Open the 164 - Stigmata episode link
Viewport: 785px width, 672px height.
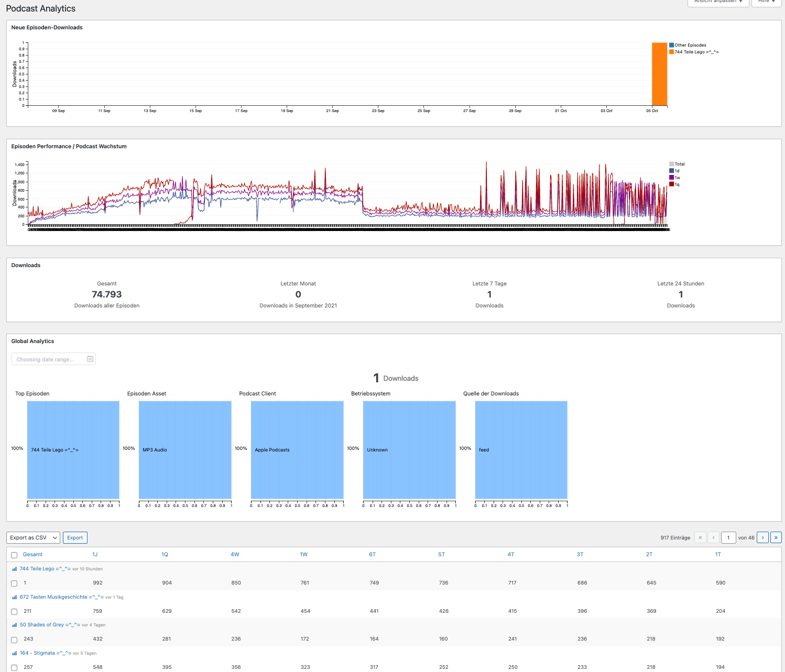46,653
